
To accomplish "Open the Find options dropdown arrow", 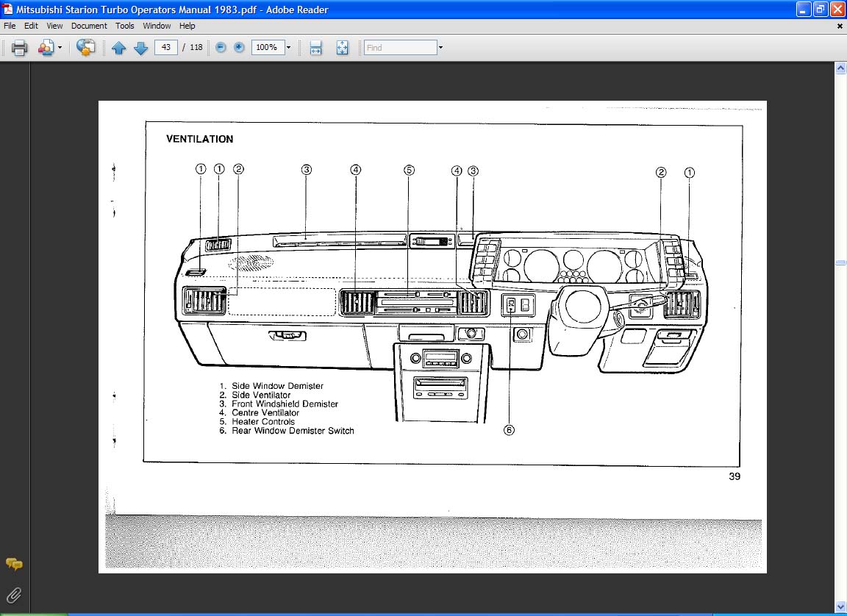I will [x=440, y=48].
